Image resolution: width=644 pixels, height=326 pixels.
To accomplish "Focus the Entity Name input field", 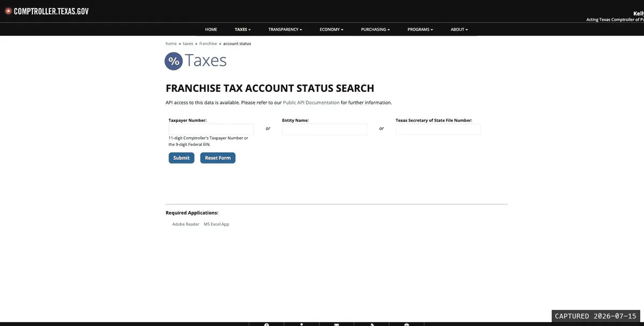I will point(325,129).
